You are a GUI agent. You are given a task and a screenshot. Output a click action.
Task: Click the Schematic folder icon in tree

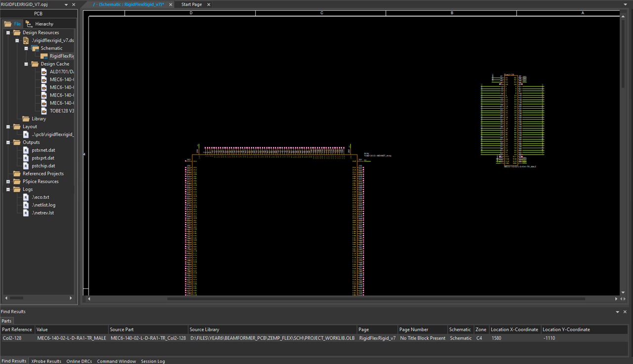click(x=35, y=48)
